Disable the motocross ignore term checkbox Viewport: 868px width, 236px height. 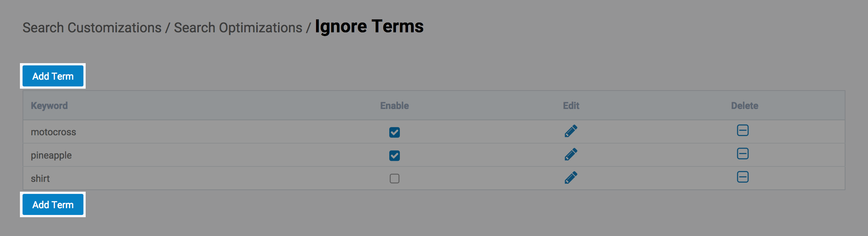tap(395, 132)
